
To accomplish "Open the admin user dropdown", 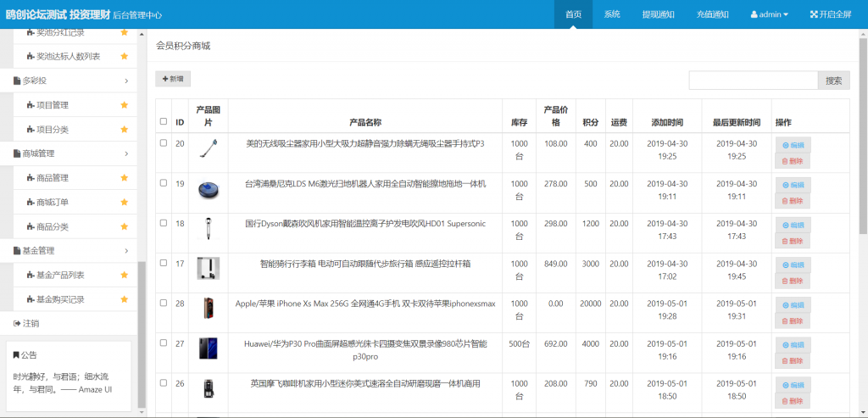I will point(770,14).
